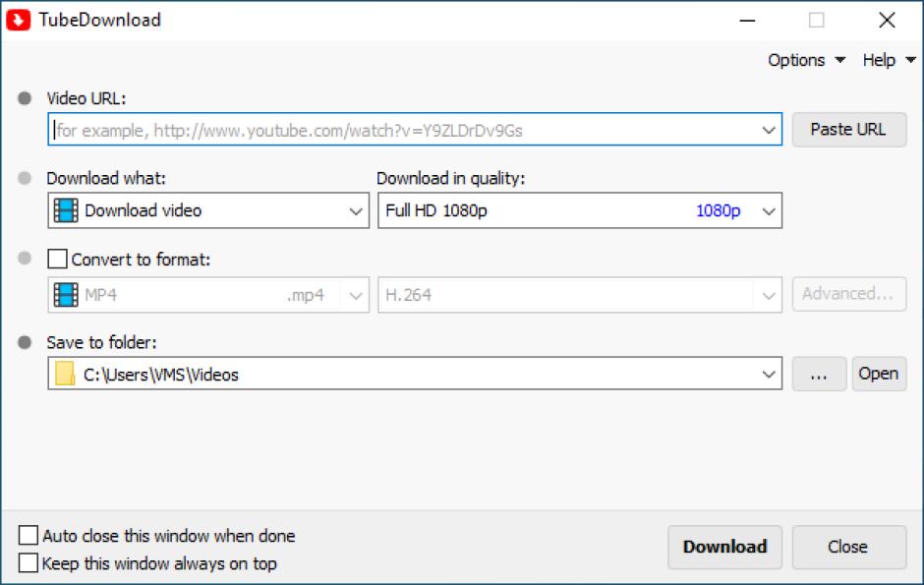
Task: Click the TubeDownload app logo icon
Action: (19, 20)
